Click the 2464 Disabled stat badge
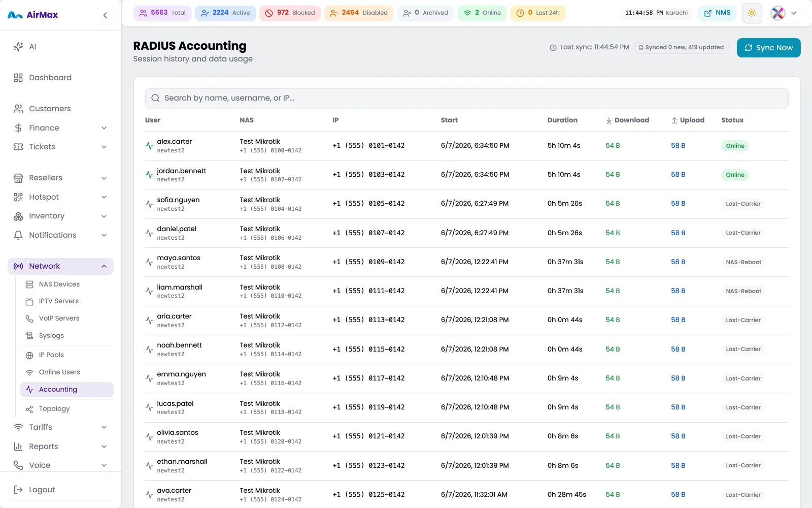 [x=359, y=13]
